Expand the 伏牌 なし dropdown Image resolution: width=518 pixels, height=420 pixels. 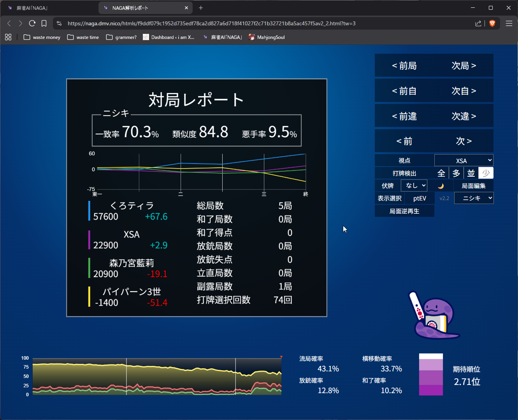point(414,186)
